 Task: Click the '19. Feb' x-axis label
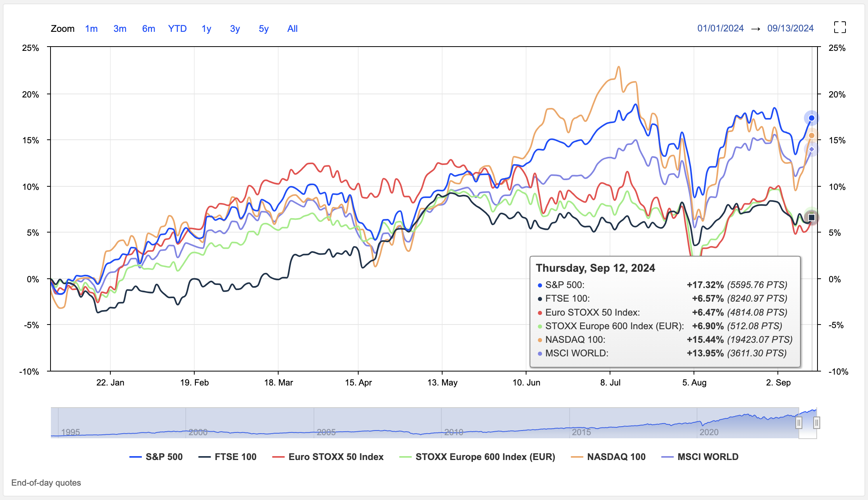point(194,382)
